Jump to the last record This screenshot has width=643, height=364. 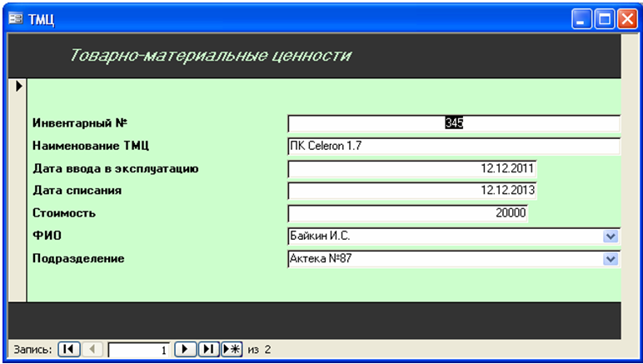[x=208, y=350]
